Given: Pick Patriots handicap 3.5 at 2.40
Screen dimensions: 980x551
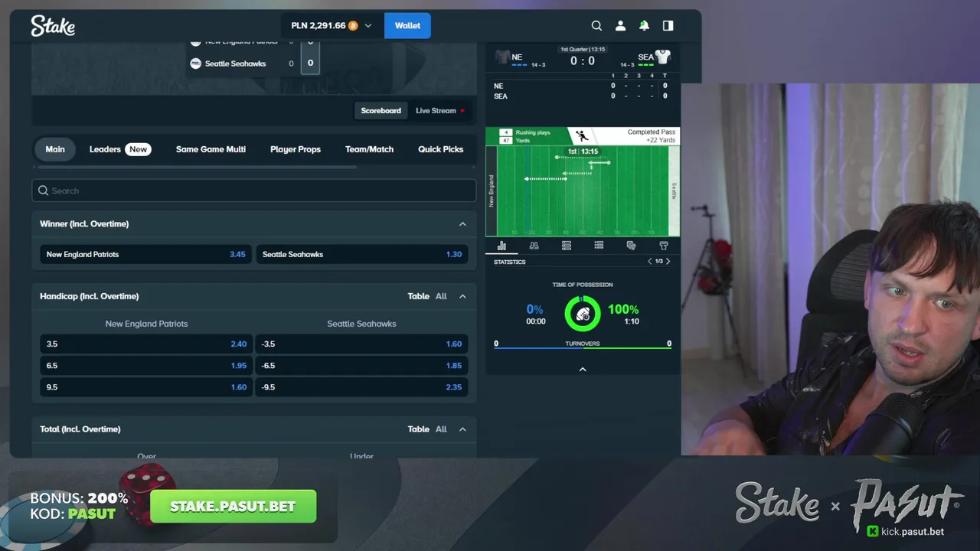Looking at the screenshot, I should 145,344.
